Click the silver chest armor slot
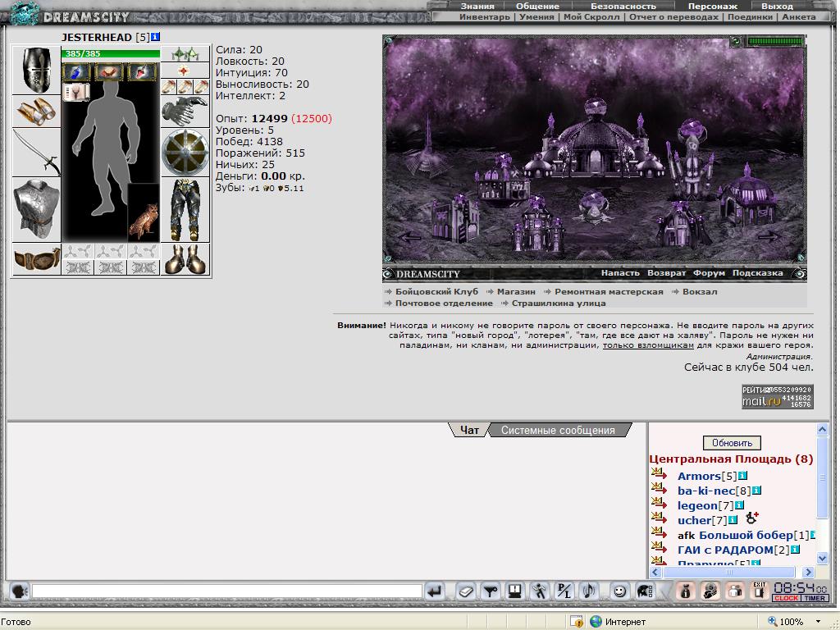840x630 pixels. (36, 209)
